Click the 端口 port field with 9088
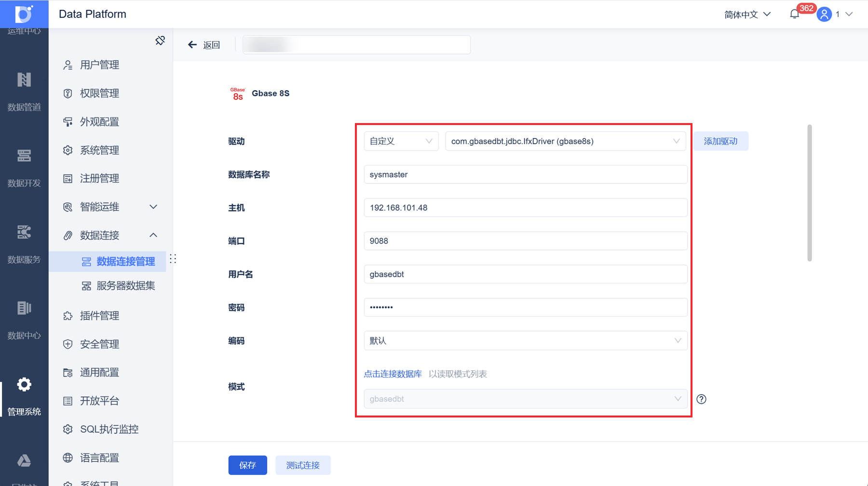The height and width of the screenshot is (486, 868). tap(526, 241)
